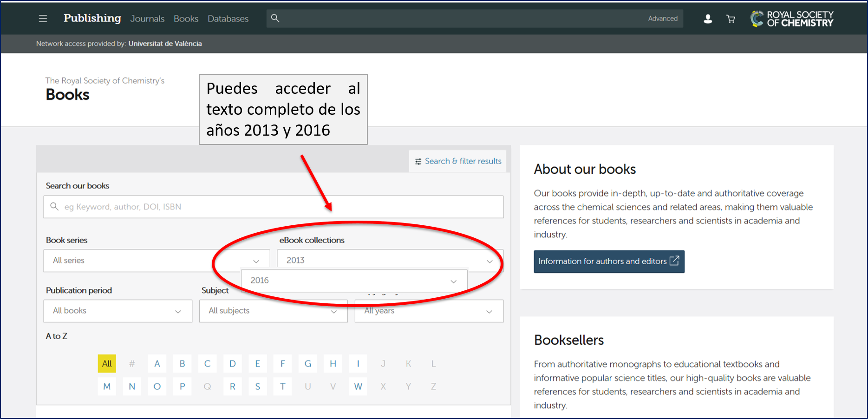Filter books by letter E
Viewport: 868px width, 419px height.
pyautogui.click(x=257, y=364)
